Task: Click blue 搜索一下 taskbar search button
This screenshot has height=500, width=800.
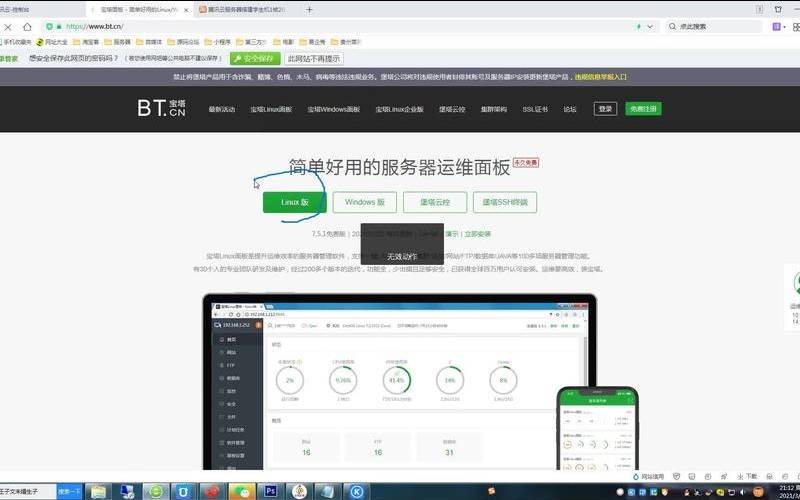Action: click(68, 492)
